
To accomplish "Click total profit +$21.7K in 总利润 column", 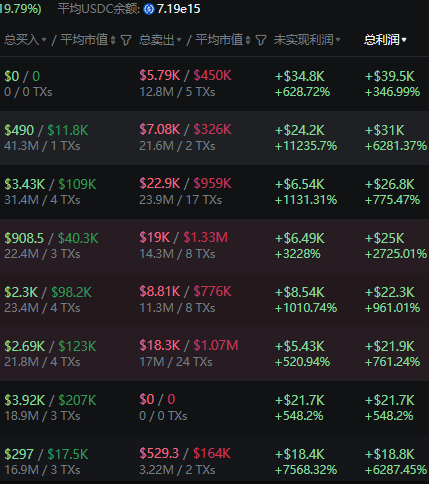I will tap(390, 400).
